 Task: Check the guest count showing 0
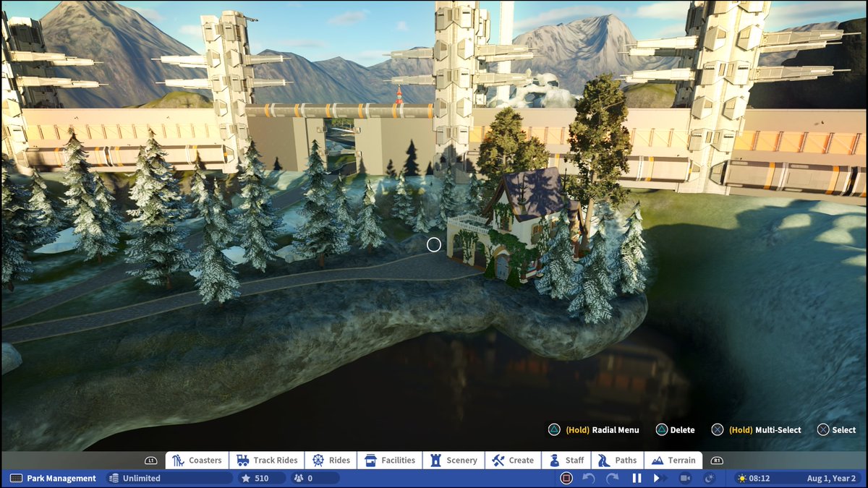315,478
